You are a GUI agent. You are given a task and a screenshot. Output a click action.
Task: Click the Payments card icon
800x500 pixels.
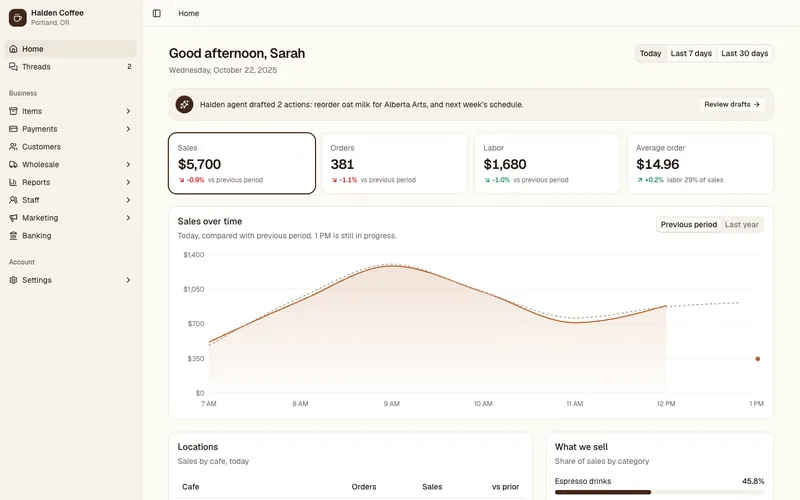[13, 129]
